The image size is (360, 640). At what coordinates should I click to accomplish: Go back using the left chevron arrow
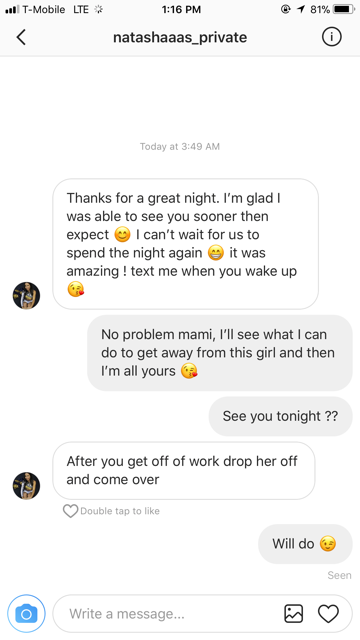pos(21,37)
